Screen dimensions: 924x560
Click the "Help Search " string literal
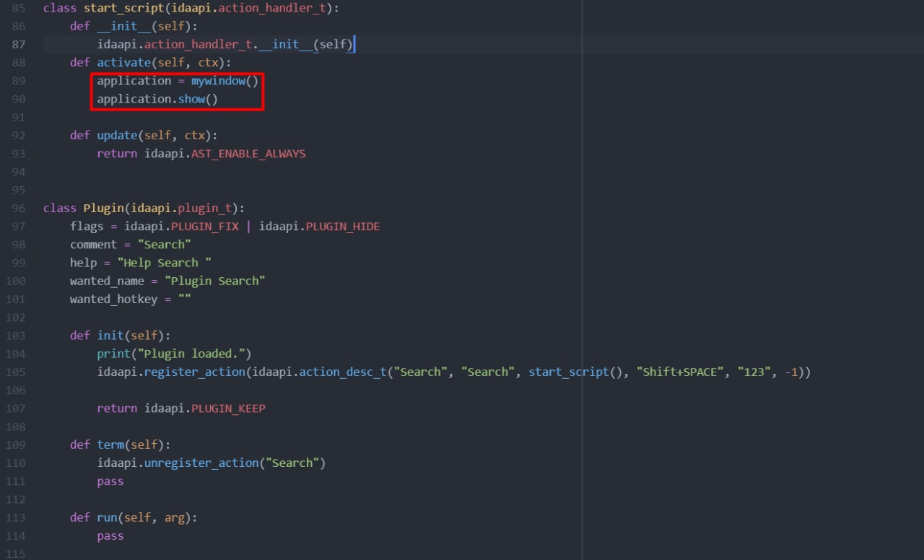click(165, 263)
